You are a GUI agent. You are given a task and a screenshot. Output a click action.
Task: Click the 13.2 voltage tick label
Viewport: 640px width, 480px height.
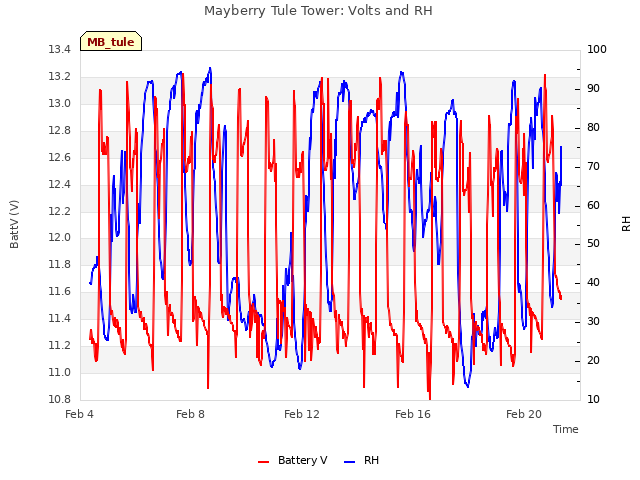coord(60,77)
